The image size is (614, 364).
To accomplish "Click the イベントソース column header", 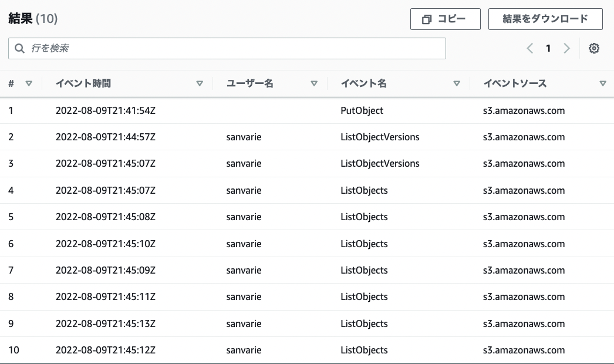I will 515,83.
